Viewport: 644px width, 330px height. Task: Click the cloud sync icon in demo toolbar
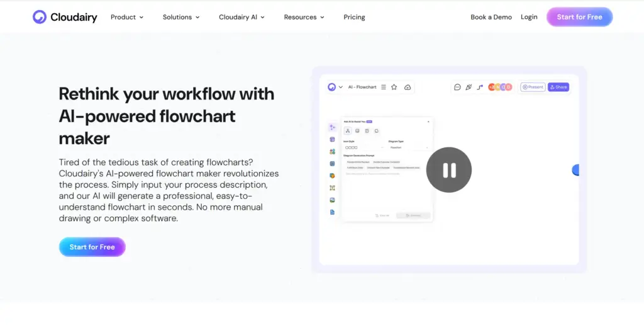click(408, 87)
